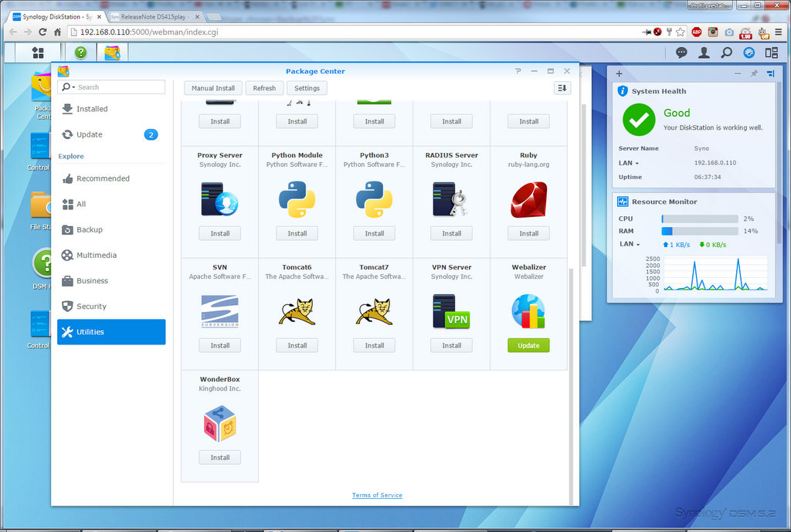Click the Webalizer package icon
This screenshot has height=532, width=791.
point(528,312)
